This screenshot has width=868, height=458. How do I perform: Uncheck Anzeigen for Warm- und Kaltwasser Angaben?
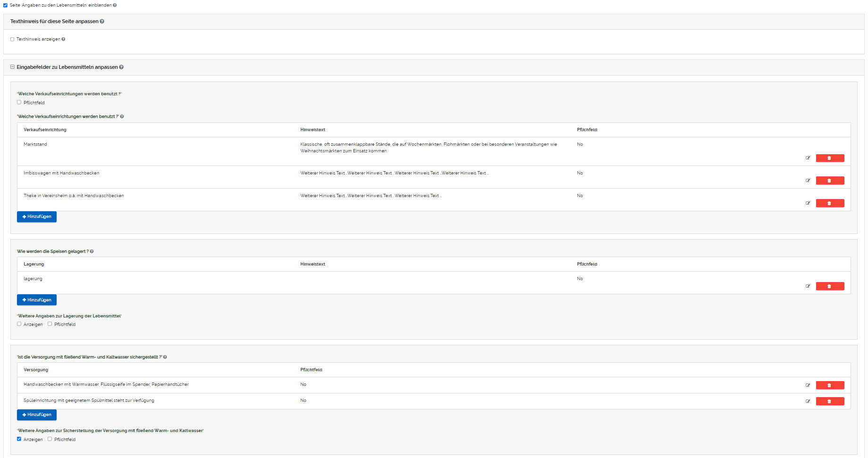tap(19, 439)
